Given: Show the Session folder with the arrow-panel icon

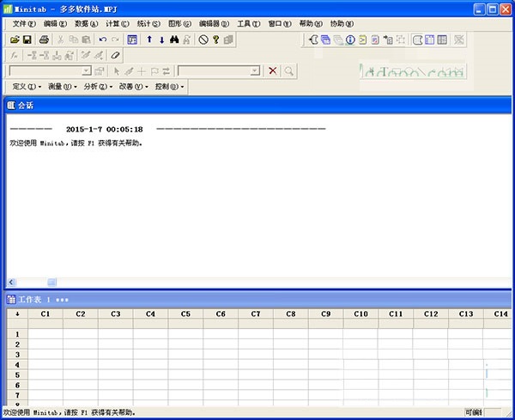Looking at the screenshot, I should 313,40.
